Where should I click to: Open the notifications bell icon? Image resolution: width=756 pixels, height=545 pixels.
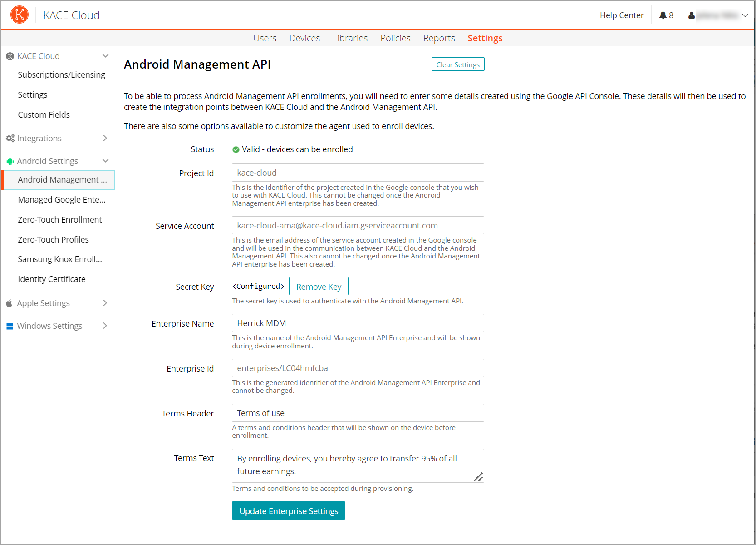pos(663,15)
